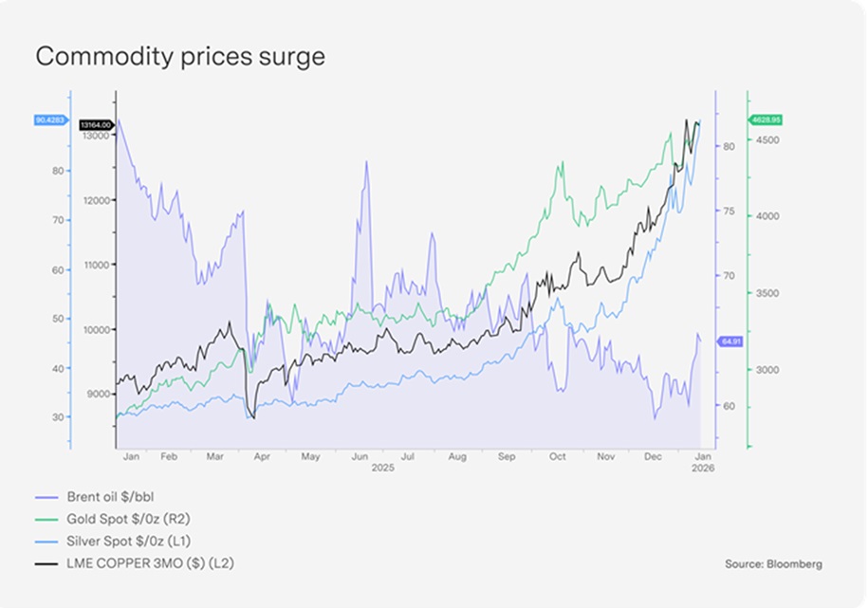Click the "Source: Bloomberg" attribution text
868x608 pixels.
click(773, 563)
